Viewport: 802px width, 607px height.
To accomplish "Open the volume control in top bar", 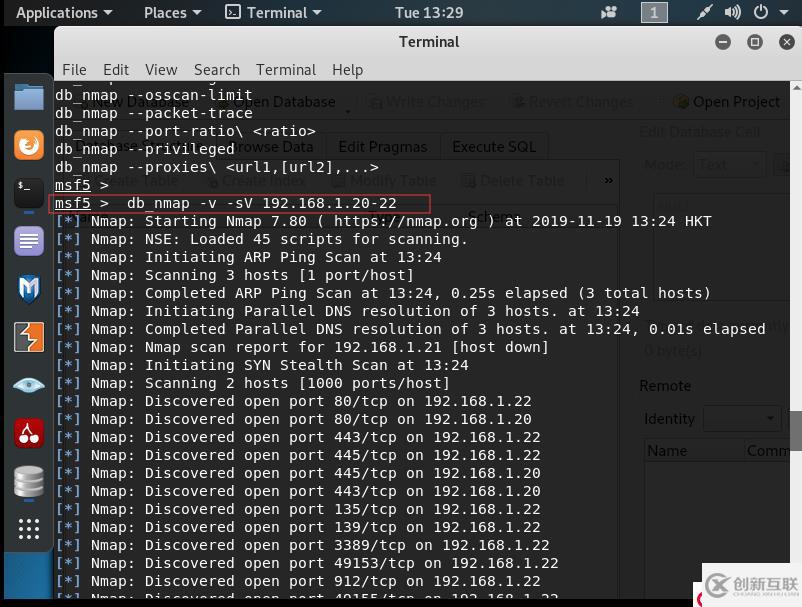I will pyautogui.click(x=732, y=12).
